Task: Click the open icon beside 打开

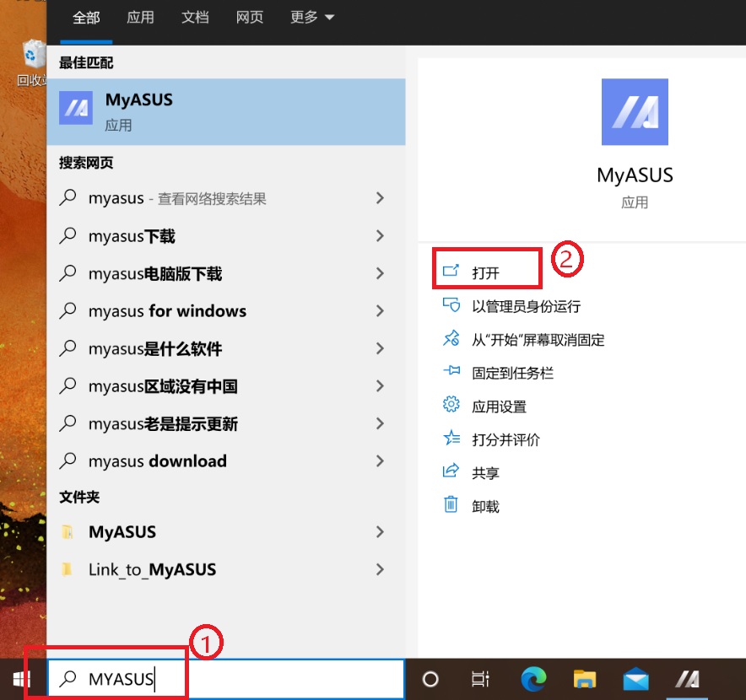Action: (x=451, y=271)
